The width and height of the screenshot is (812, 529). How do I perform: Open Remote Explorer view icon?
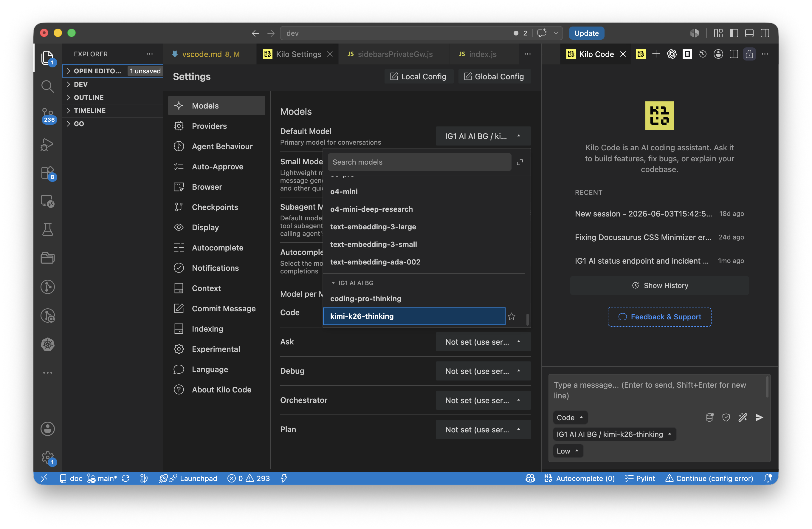click(47, 201)
